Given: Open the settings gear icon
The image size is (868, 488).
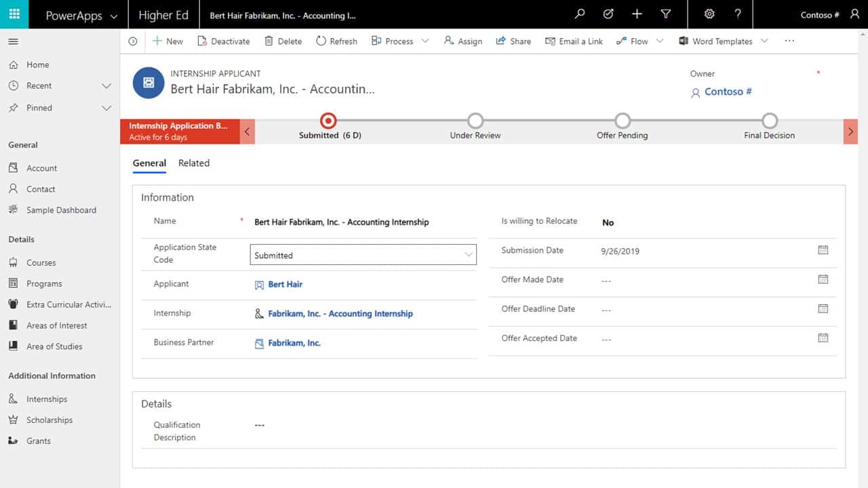Looking at the screenshot, I should click(709, 14).
